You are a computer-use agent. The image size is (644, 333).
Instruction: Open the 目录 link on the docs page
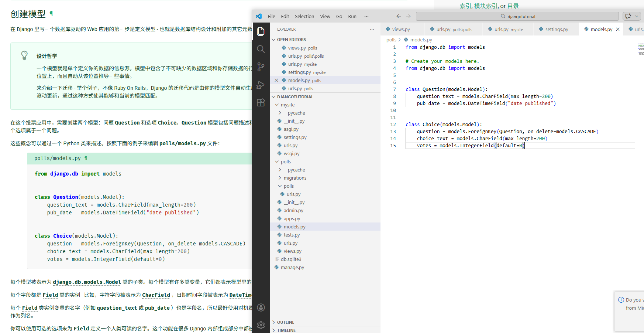(513, 6)
